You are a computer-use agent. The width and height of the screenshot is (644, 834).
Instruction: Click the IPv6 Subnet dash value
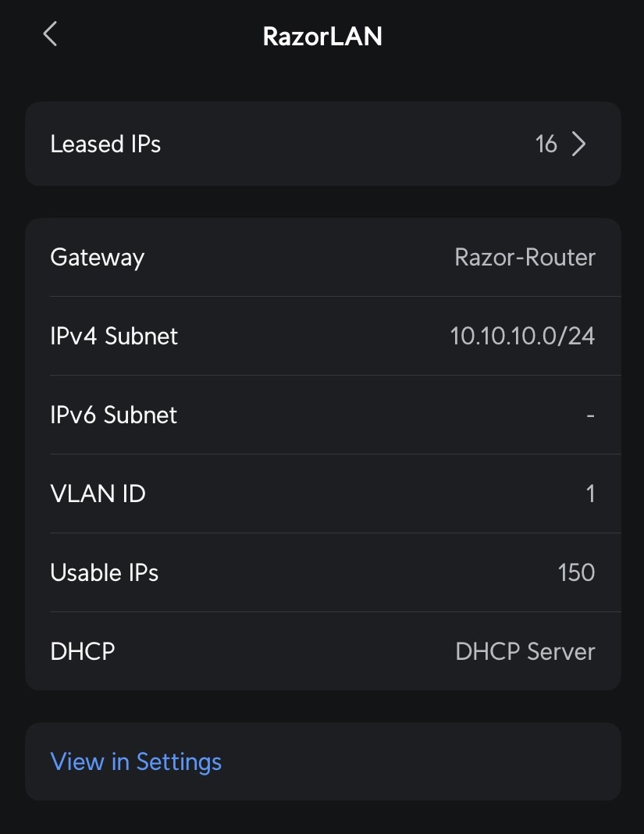pos(590,415)
